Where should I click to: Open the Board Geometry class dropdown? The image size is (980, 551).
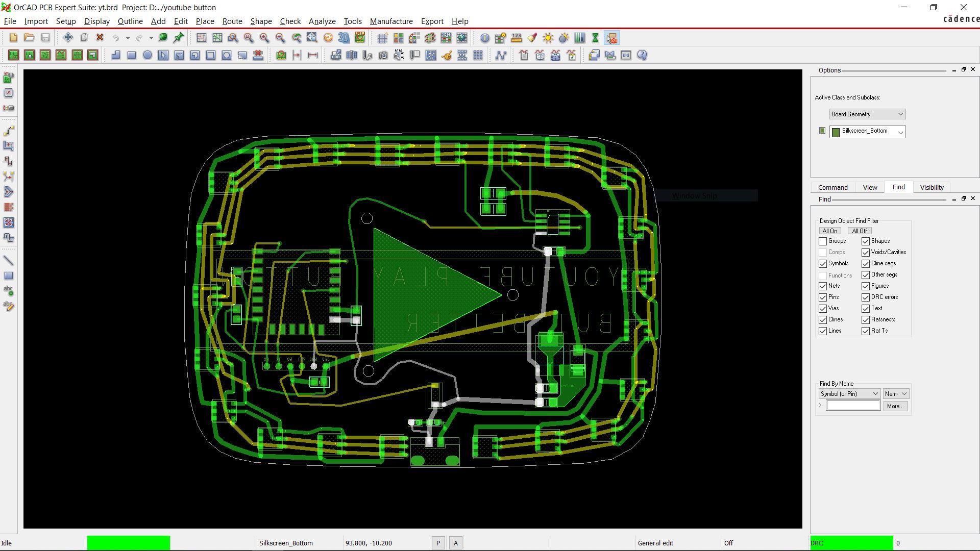[x=868, y=114]
